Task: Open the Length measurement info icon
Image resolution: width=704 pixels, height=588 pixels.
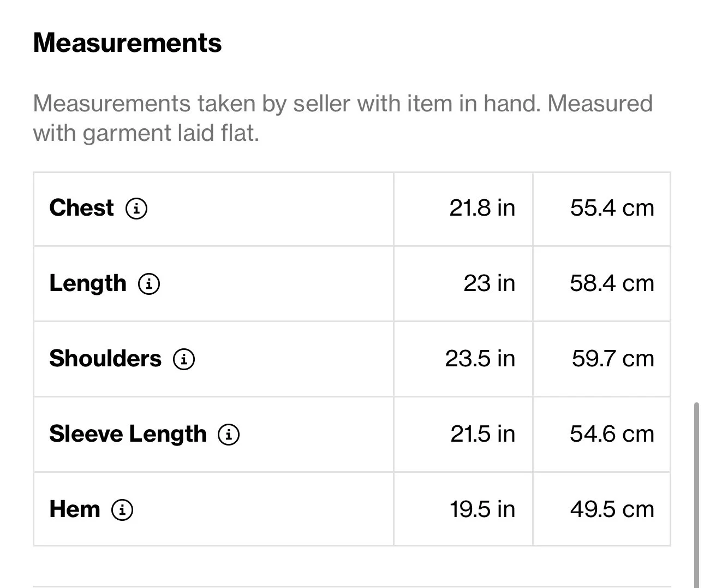Action: pos(149,283)
